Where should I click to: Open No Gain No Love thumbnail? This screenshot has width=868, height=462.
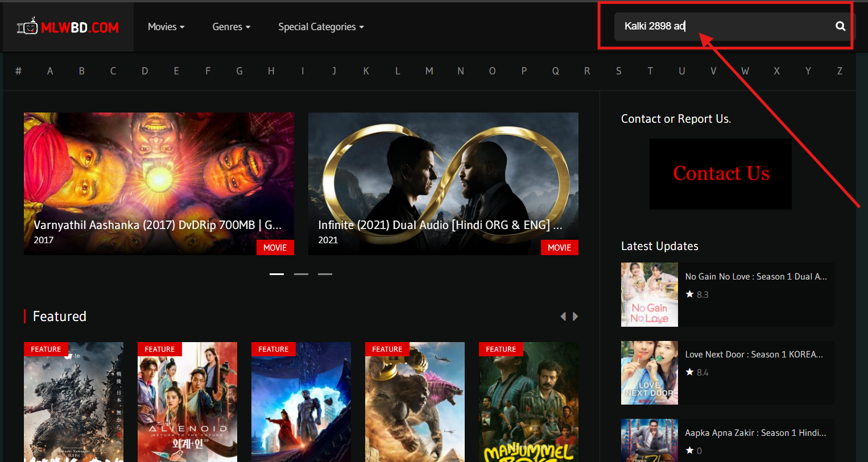650,294
